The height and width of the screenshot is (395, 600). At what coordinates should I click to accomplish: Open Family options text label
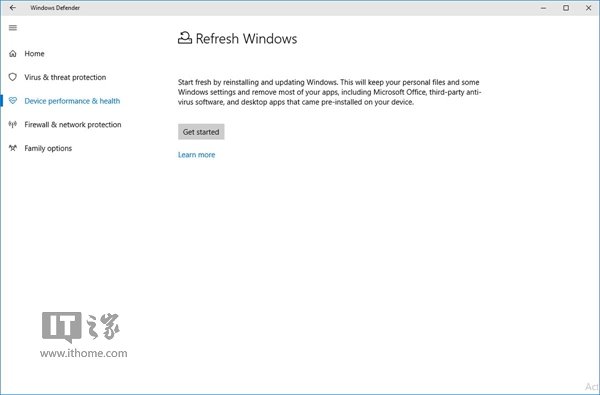click(x=48, y=149)
